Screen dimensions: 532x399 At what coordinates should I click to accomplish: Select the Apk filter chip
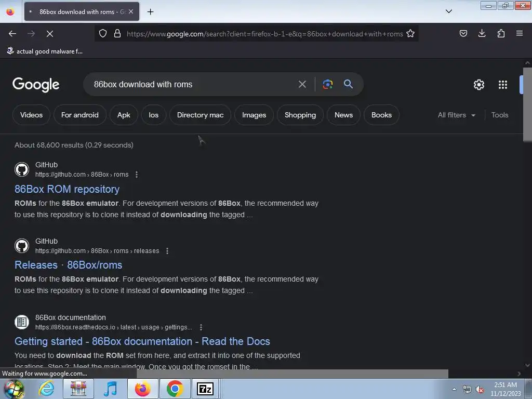tap(124, 115)
